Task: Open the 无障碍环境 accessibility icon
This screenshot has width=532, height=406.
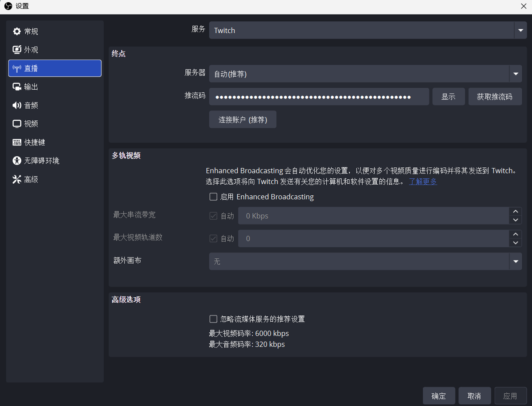Action: click(16, 161)
